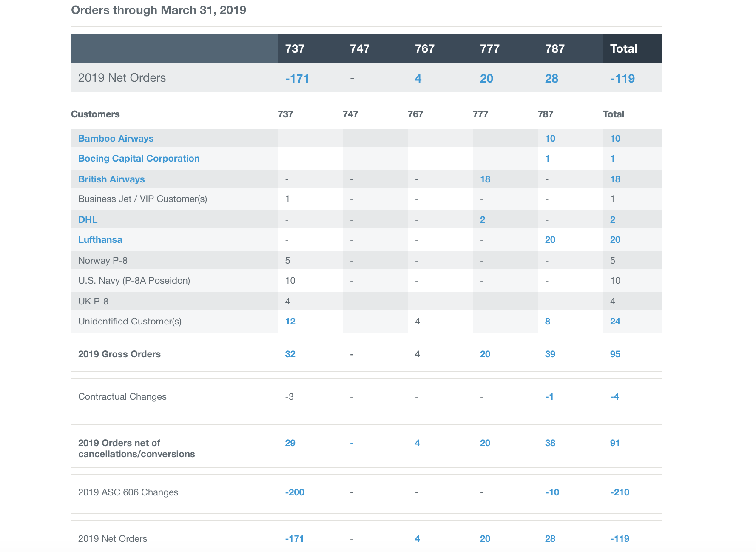Click Unidentified Customer(s) total of 24

click(x=615, y=322)
